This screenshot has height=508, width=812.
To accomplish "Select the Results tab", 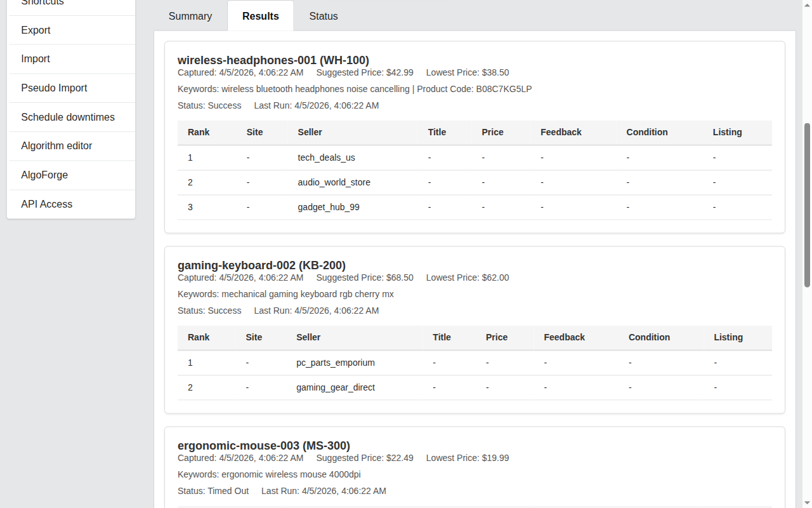I will 260,16.
